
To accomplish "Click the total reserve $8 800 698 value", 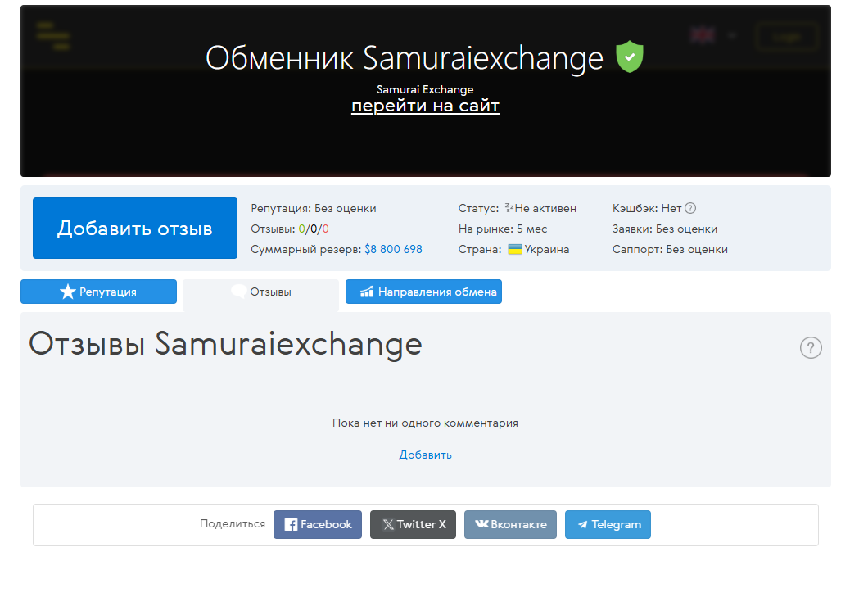I will [393, 249].
